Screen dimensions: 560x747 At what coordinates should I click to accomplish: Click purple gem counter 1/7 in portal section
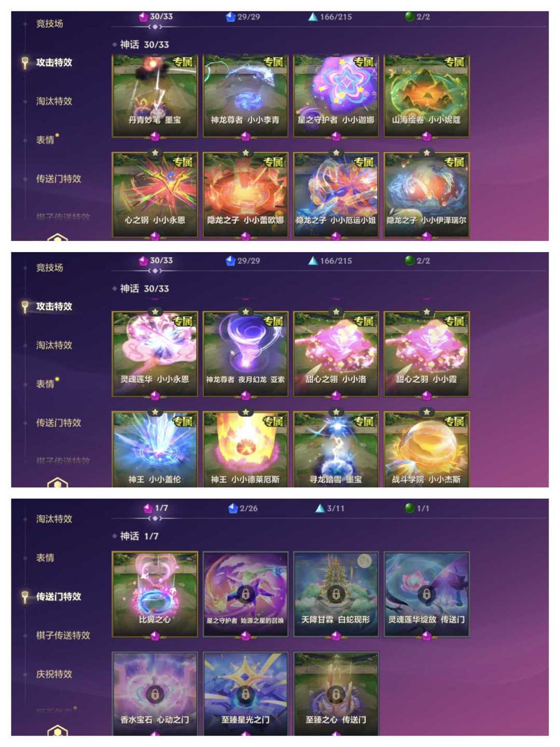[156, 508]
